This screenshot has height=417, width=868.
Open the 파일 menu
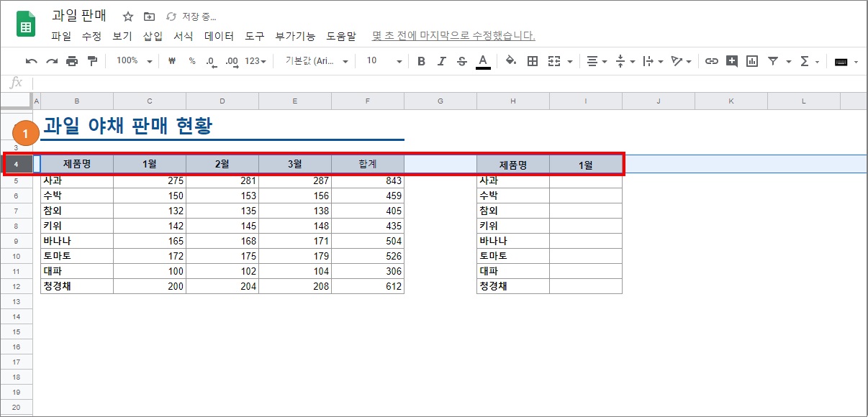(x=61, y=36)
